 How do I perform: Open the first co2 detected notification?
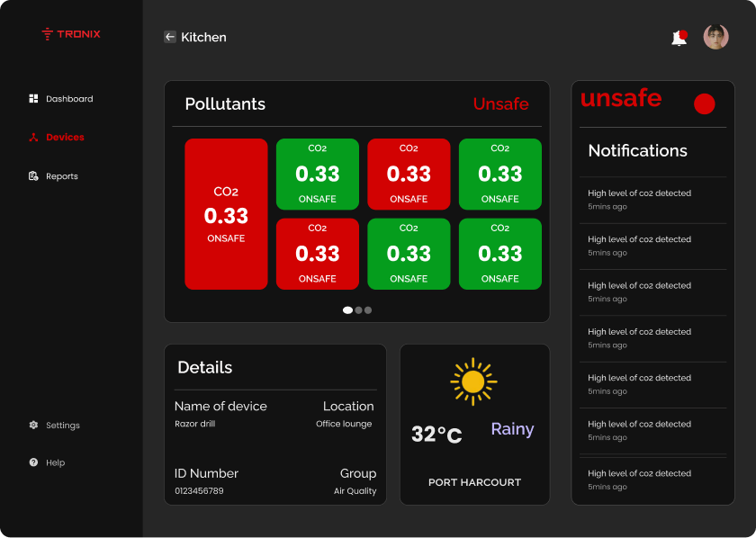point(639,200)
